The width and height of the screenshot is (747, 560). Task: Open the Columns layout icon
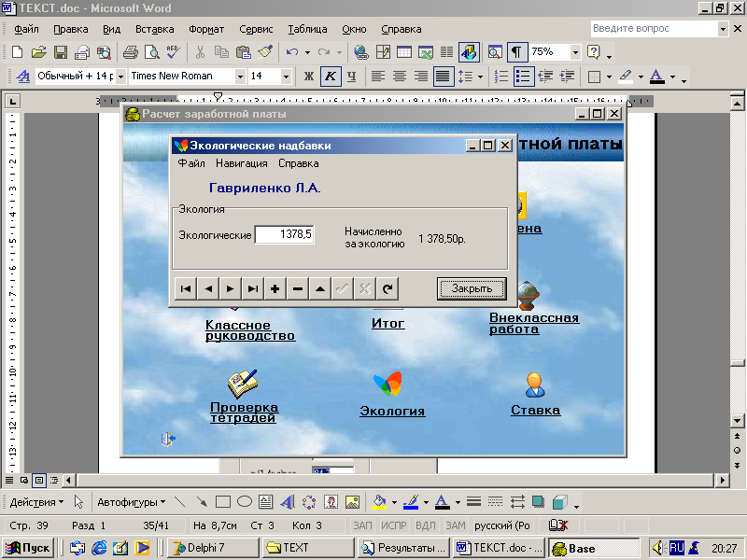click(446, 52)
